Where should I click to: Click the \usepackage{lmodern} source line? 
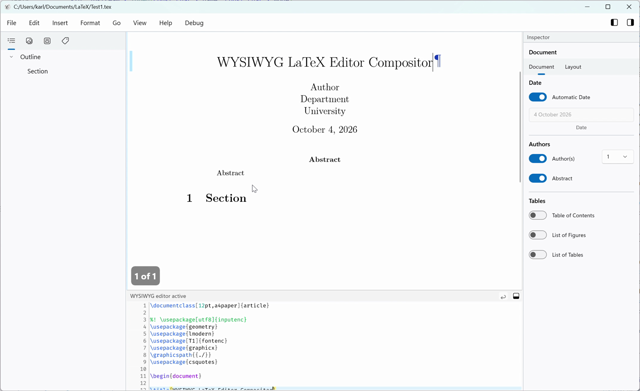tap(182, 334)
